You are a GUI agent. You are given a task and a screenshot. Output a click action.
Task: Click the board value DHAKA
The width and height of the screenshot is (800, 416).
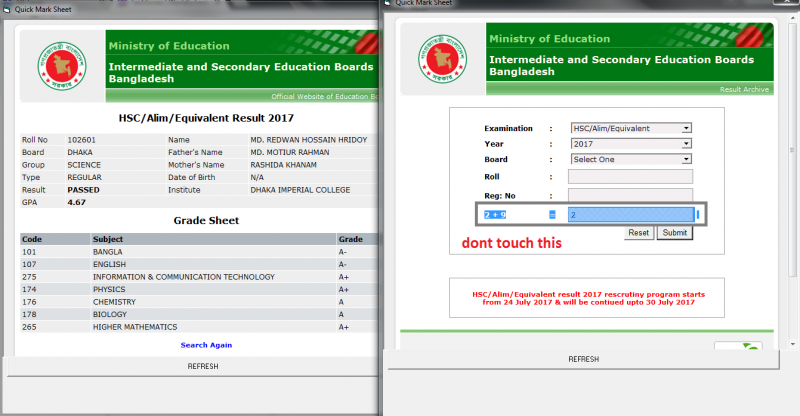pos(80,152)
